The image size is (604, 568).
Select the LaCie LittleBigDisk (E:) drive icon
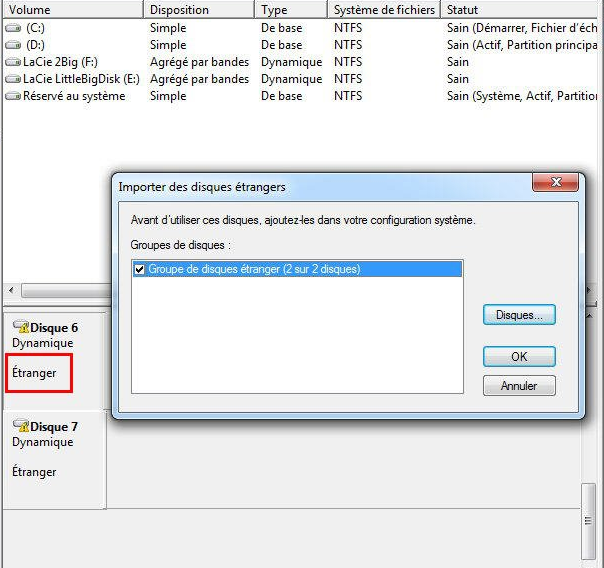pyautogui.click(x=13, y=79)
